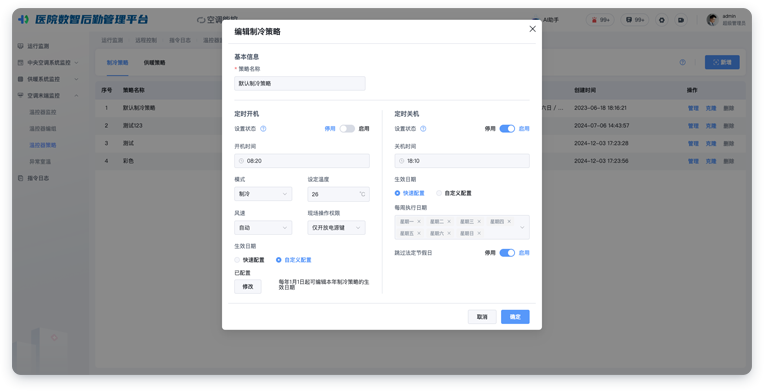
Task: Remove the 星期六 tag
Action: [449, 233]
